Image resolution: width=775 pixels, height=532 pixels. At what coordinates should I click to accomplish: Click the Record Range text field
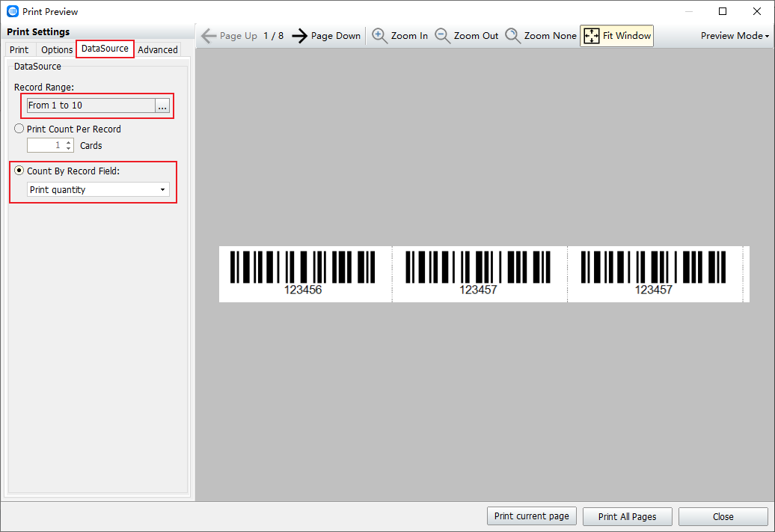91,106
